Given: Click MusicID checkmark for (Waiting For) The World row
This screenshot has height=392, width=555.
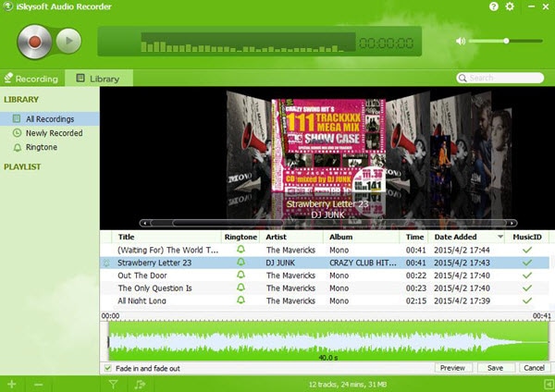Looking at the screenshot, I should 527,250.
